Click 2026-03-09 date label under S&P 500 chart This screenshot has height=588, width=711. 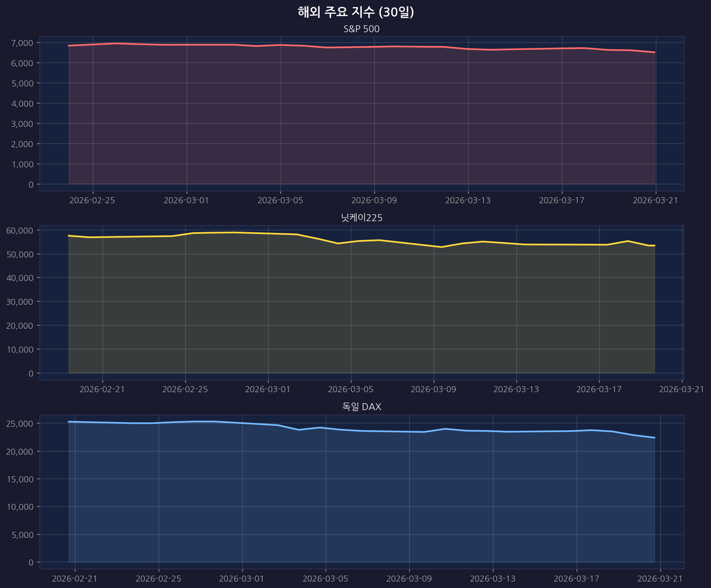click(x=374, y=200)
